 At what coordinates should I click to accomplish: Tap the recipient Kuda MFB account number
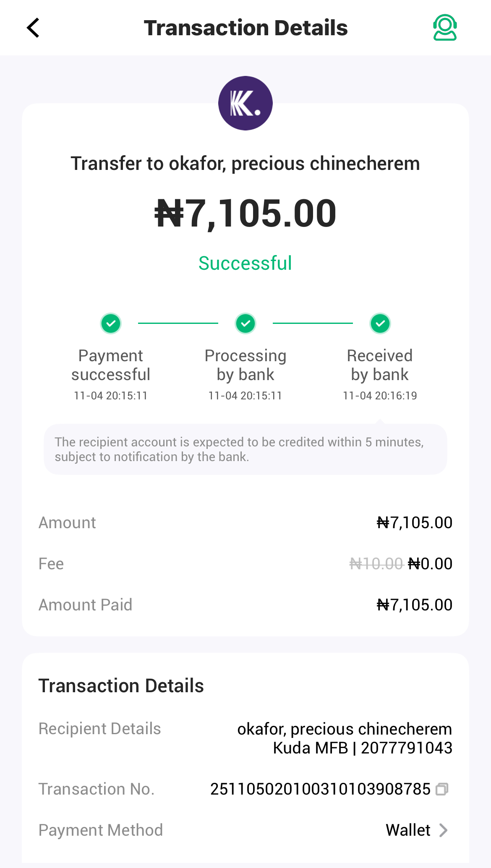(406, 748)
